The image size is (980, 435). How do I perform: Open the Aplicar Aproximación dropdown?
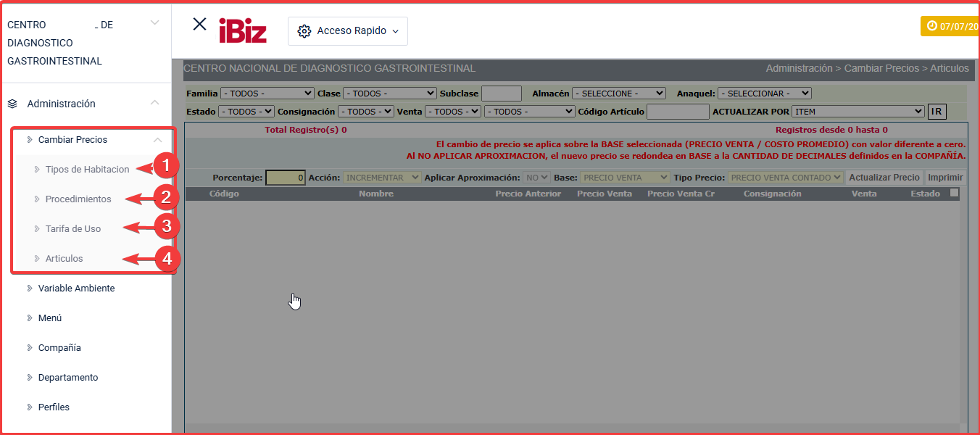click(537, 178)
